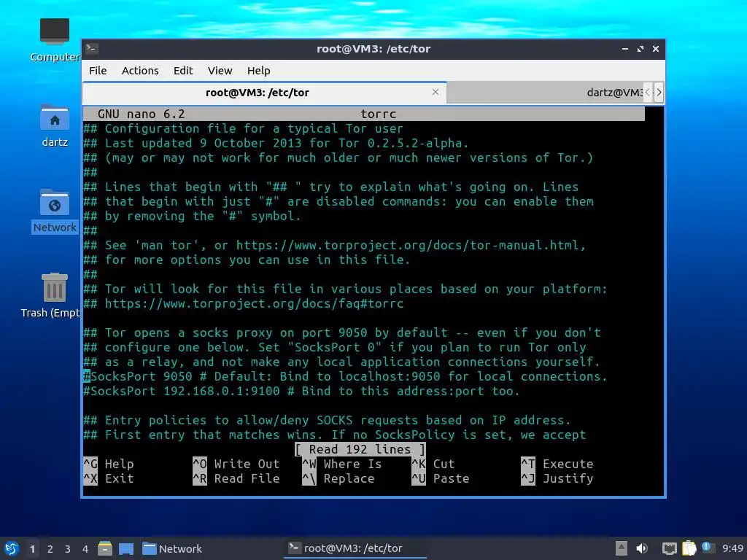
Task: Open the Edit menu
Action: [183, 71]
